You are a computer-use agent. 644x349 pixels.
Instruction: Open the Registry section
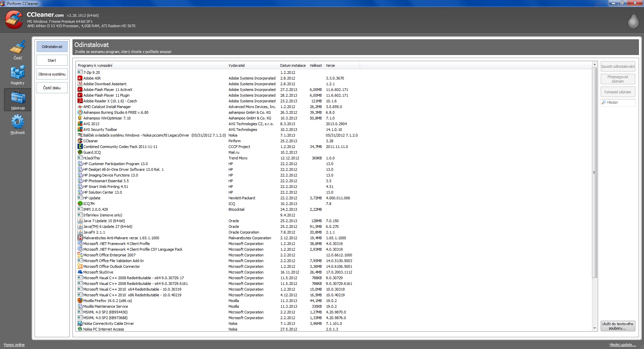click(17, 75)
